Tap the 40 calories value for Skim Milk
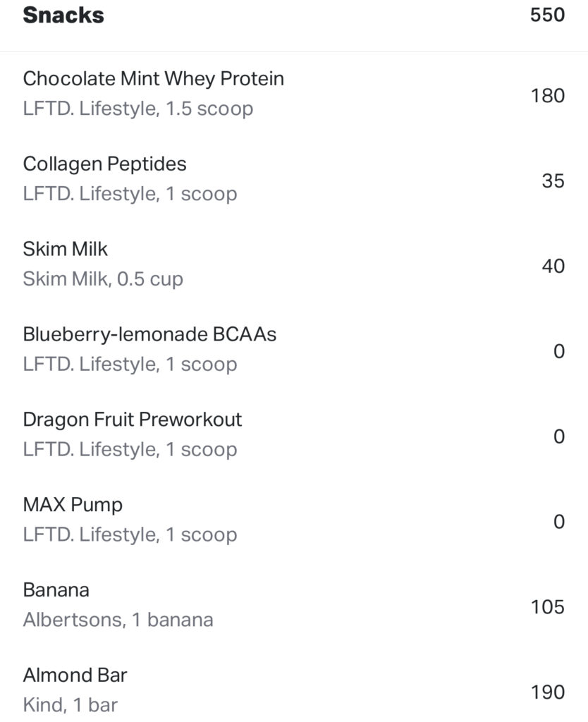The width and height of the screenshot is (588, 722). (553, 266)
